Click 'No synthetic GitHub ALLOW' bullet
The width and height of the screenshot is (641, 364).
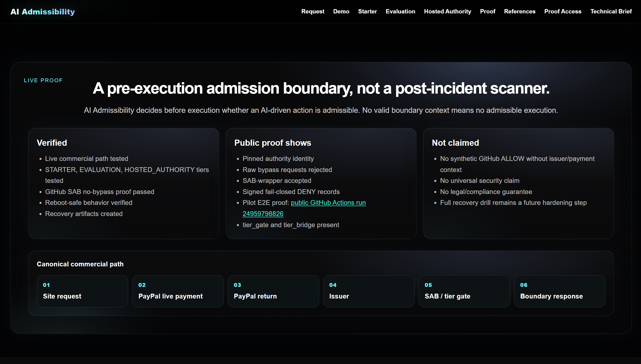tap(517, 164)
